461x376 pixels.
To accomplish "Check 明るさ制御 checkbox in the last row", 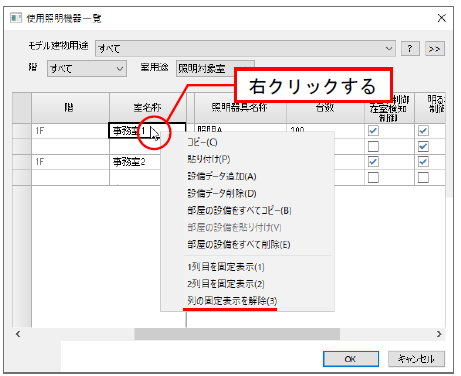I will point(423,177).
